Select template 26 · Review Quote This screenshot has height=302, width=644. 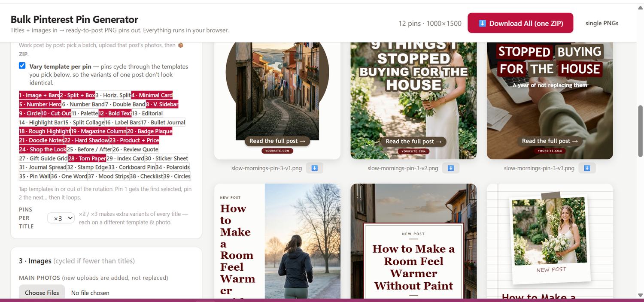click(135, 149)
